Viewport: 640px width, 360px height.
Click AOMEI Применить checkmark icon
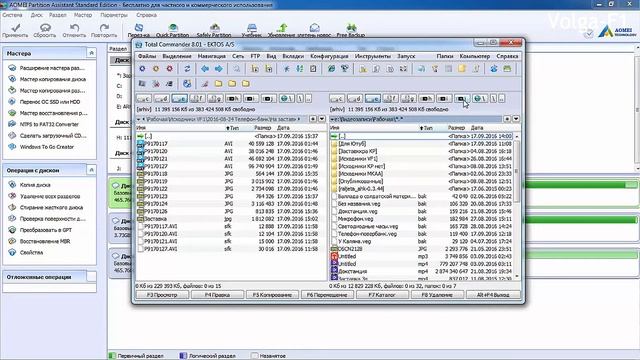[15, 28]
